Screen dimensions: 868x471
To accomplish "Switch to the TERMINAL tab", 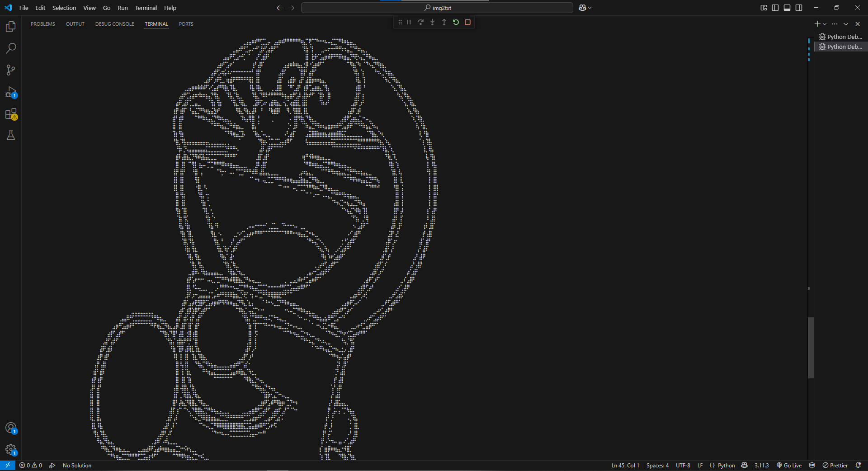I will (156, 24).
